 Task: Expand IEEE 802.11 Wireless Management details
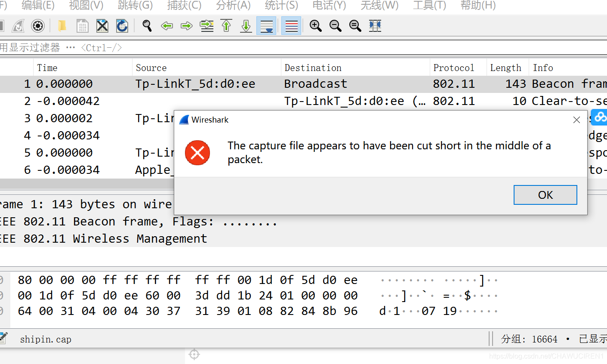(103, 239)
